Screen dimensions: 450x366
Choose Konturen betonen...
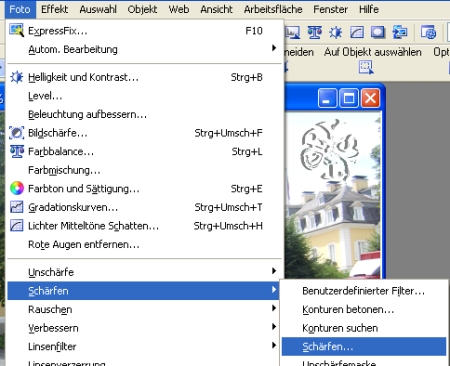pos(364,310)
